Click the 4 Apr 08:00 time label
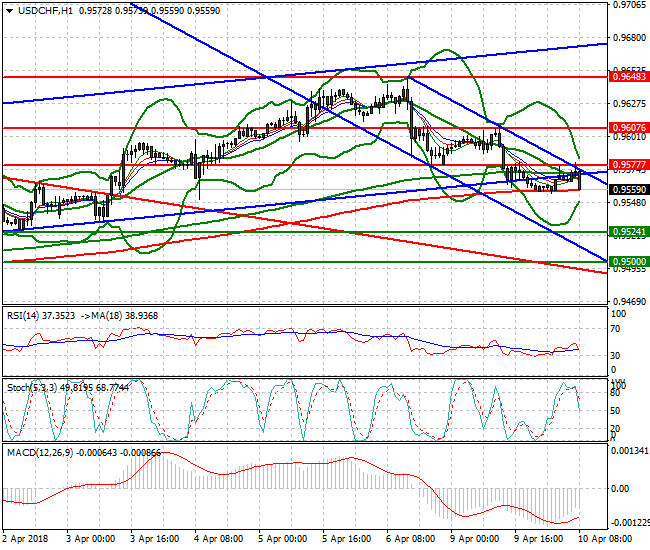 click(218, 539)
